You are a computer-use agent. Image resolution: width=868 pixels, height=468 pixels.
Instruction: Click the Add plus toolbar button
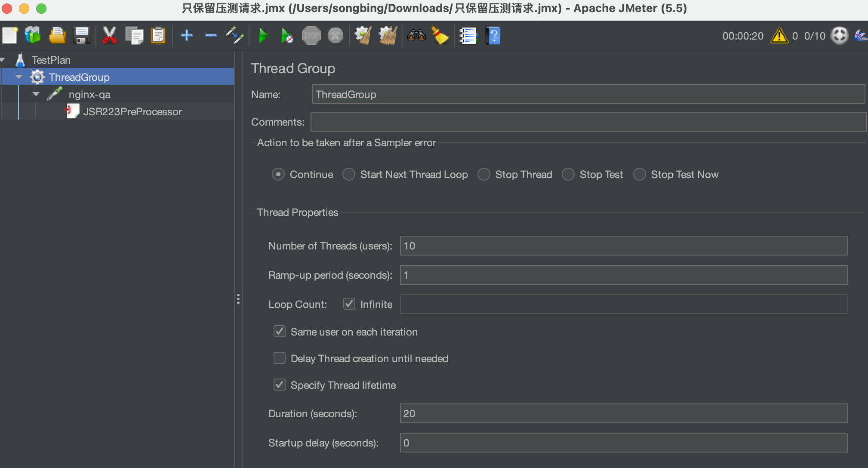pos(186,36)
